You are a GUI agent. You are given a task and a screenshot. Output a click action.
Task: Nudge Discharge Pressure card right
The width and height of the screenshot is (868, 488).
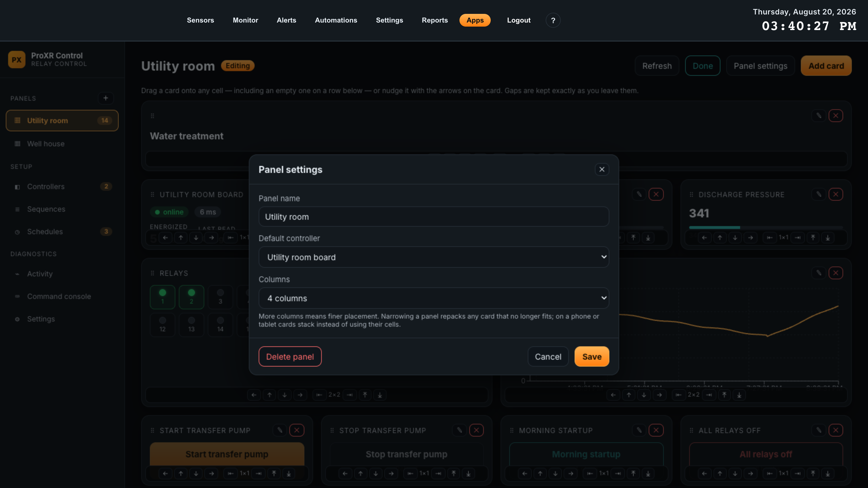coord(751,238)
